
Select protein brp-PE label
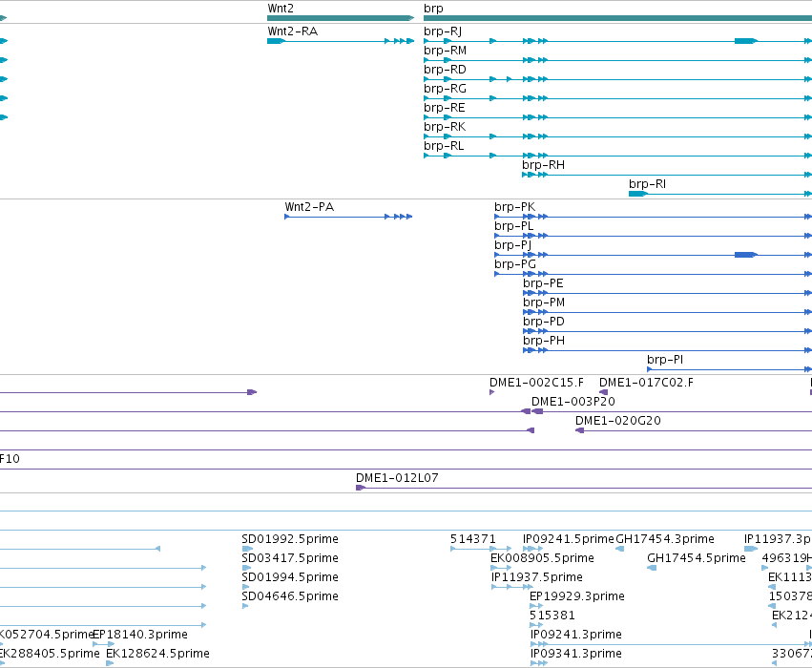point(543,284)
